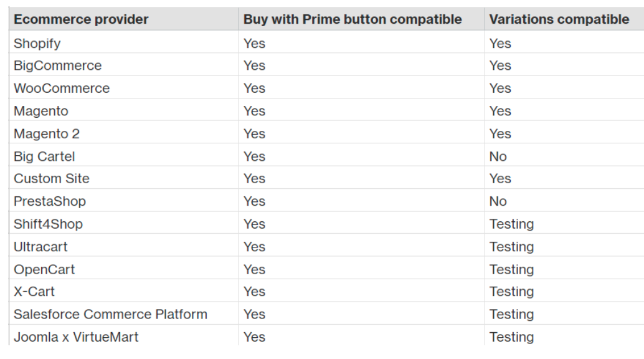Screen dimensions: 644x359
Task: Click the 'Testing' variations value for Shift4Shop
Action: tap(511, 224)
